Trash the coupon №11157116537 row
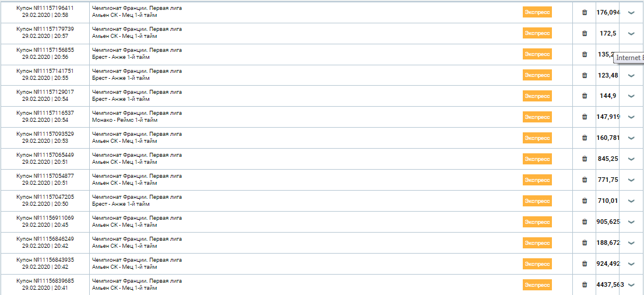The height and width of the screenshot is (295, 644). pyautogui.click(x=585, y=117)
